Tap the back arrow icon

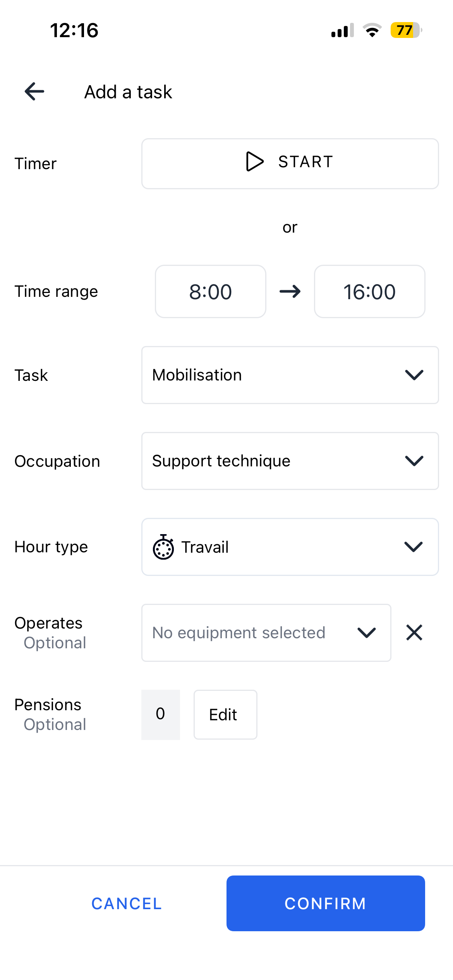pyautogui.click(x=34, y=92)
